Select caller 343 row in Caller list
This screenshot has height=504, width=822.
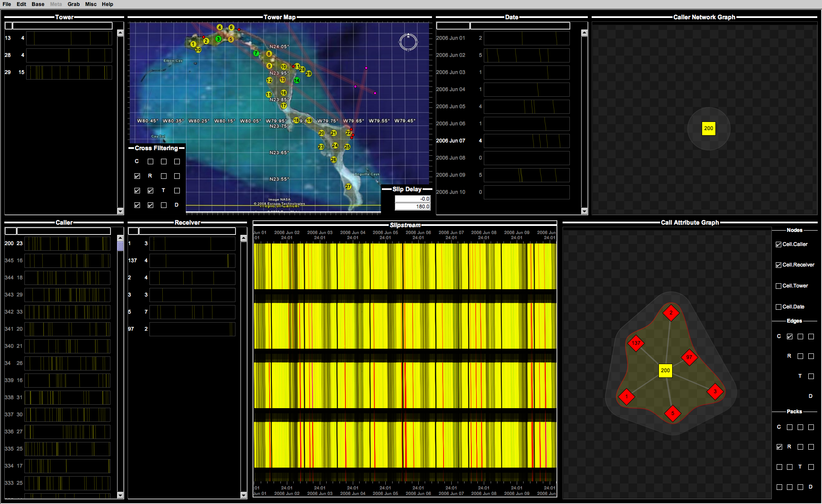pyautogui.click(x=57, y=295)
